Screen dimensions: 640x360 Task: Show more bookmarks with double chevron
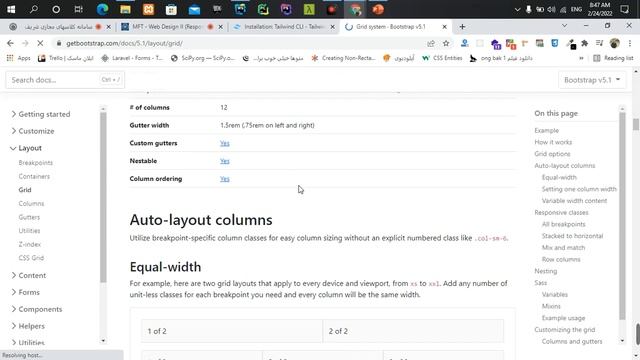pos(581,58)
